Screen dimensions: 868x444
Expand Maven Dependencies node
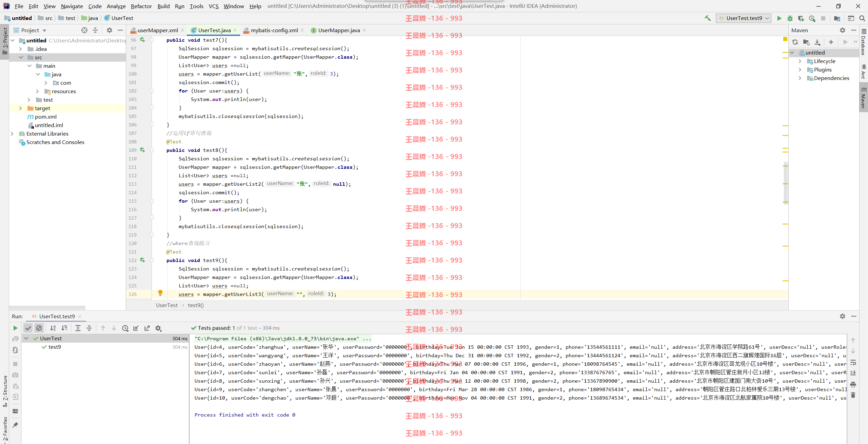pyautogui.click(x=800, y=78)
